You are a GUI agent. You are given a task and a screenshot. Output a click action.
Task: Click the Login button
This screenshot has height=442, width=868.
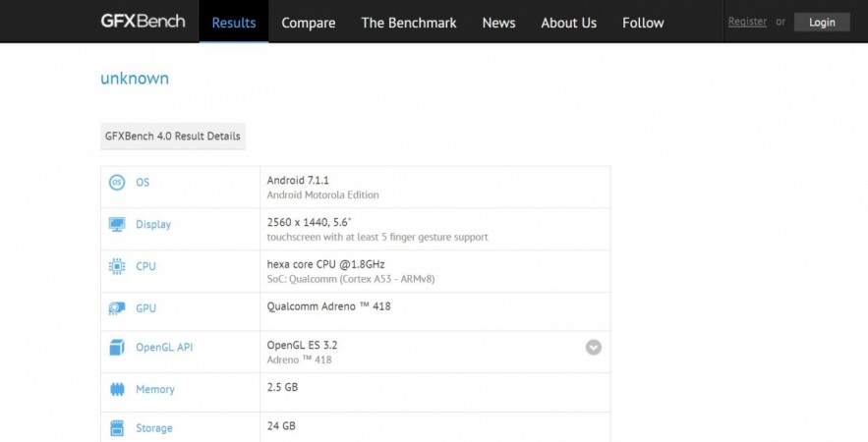tap(822, 23)
